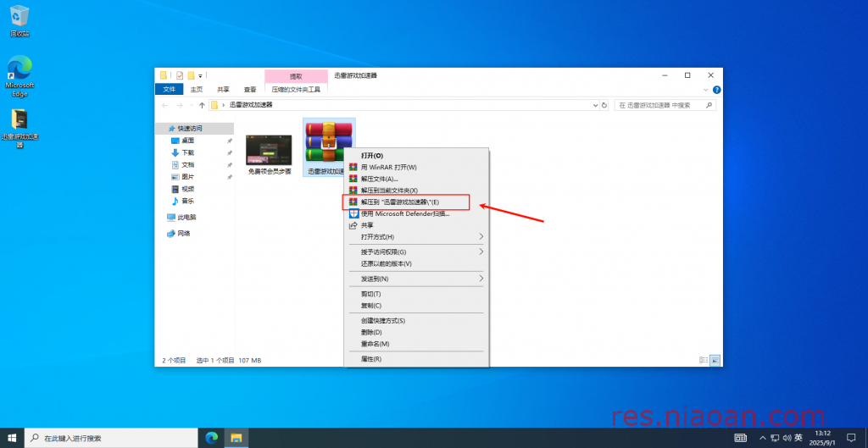Choose 打开(O) from the context menu
The height and width of the screenshot is (448, 868).
(x=416, y=156)
